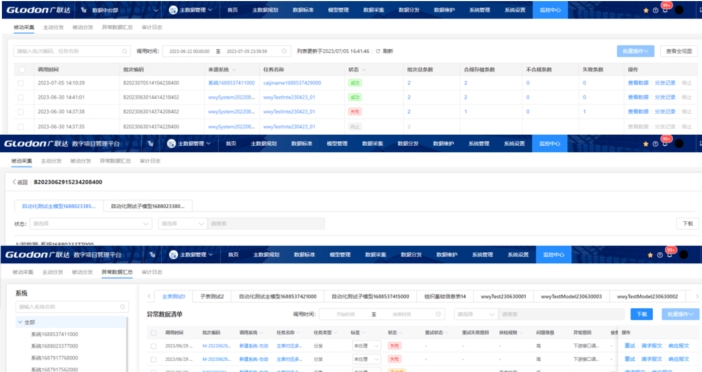Image resolution: width=702 pixels, height=372 pixels.
Task: Click the 查看全视图 button
Action: (679, 51)
